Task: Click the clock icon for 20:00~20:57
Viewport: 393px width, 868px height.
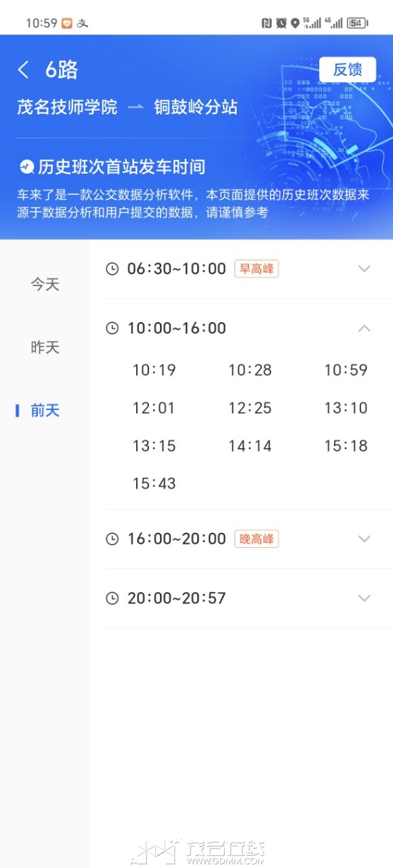Action: pyautogui.click(x=112, y=598)
